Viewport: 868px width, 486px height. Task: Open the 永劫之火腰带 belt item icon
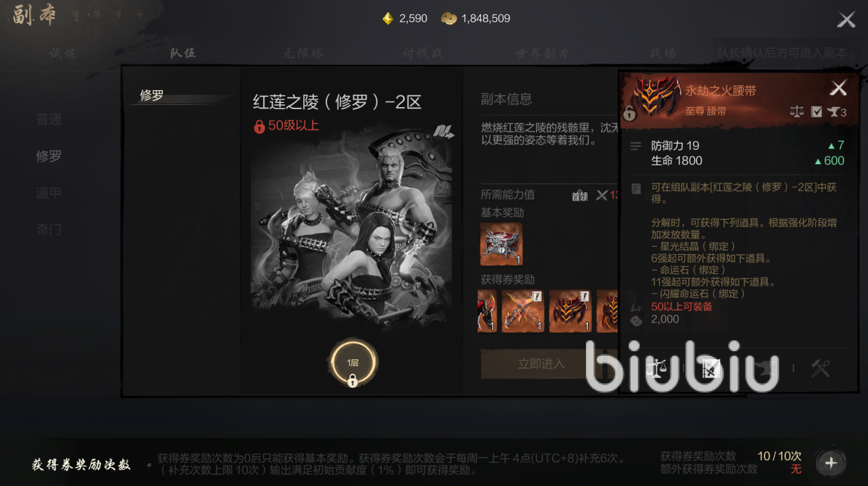pos(656,96)
